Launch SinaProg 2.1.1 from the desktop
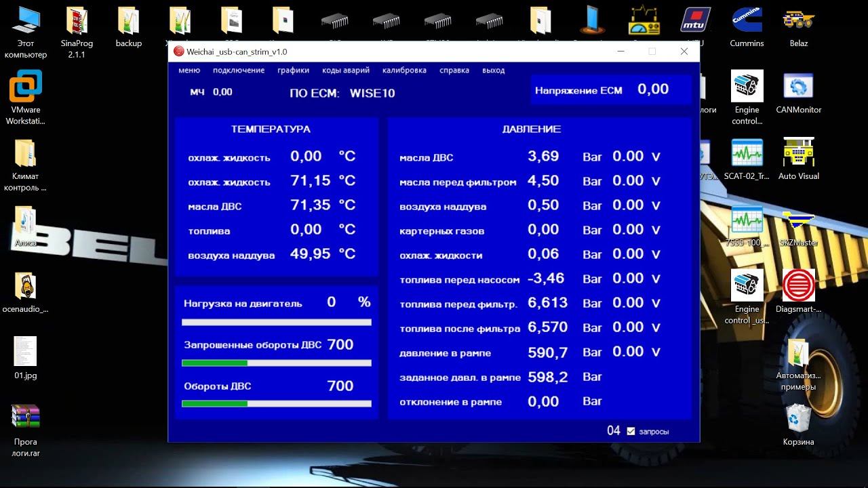Viewport: 868px width, 488px height. pos(77,32)
